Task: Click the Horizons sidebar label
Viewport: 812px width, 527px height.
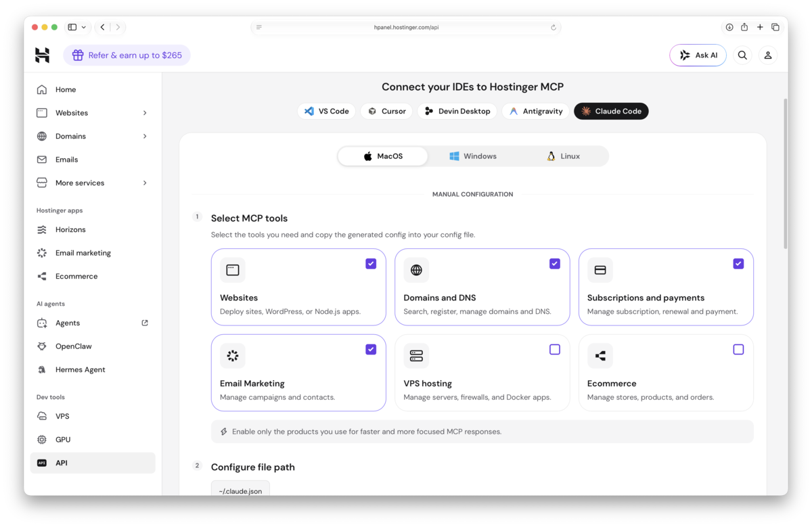Action: (x=70, y=229)
